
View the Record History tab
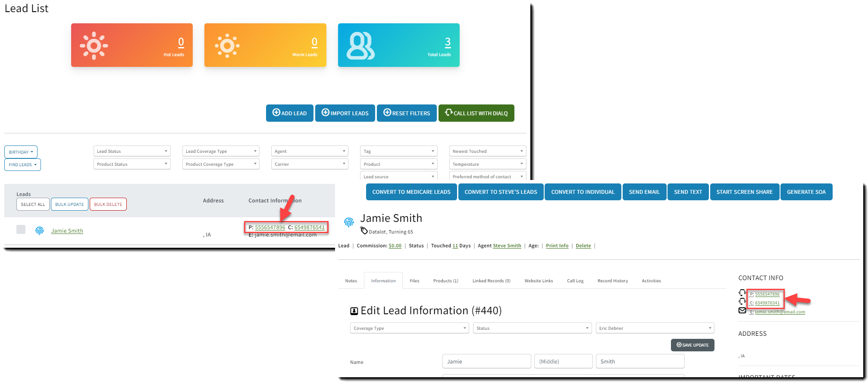point(613,281)
